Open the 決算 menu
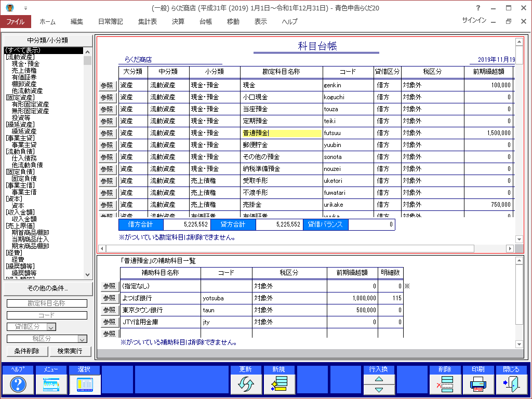 (x=178, y=22)
